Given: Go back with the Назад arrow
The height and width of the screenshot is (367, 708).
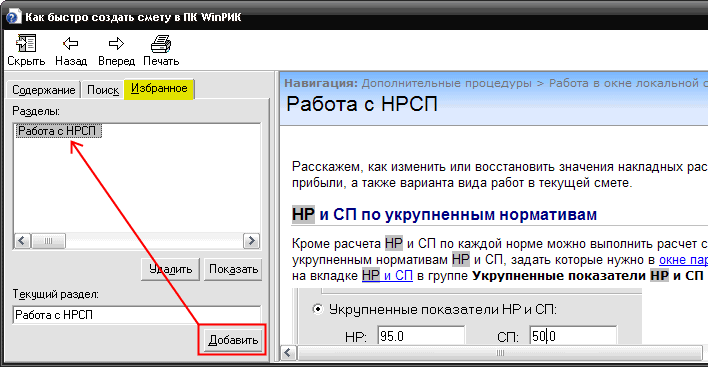Looking at the screenshot, I should (71, 43).
